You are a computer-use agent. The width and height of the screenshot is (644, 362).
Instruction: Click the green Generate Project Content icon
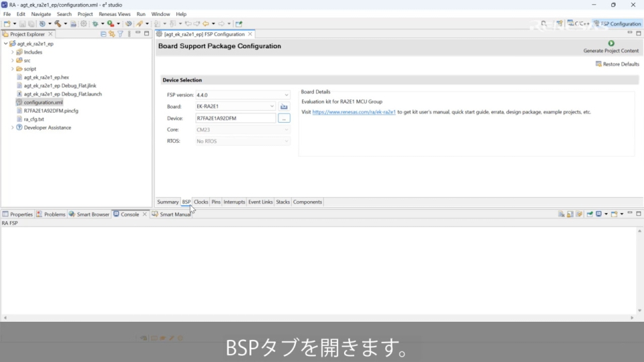(611, 43)
